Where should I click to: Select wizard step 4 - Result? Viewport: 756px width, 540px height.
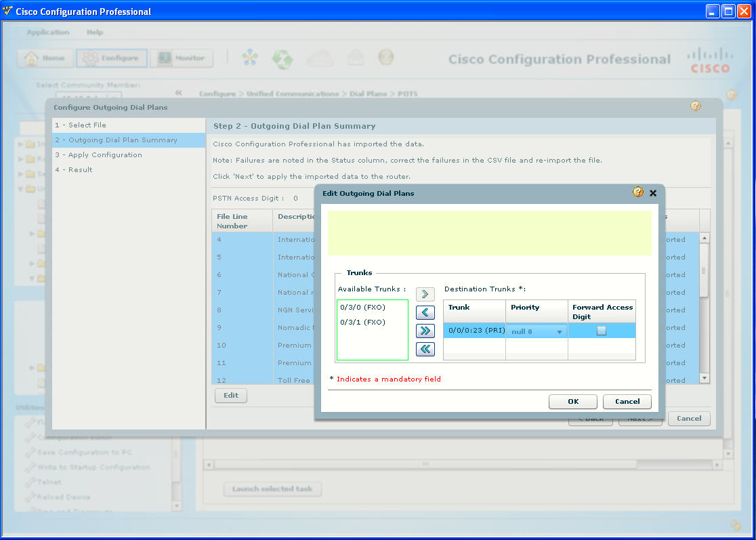click(x=129, y=169)
